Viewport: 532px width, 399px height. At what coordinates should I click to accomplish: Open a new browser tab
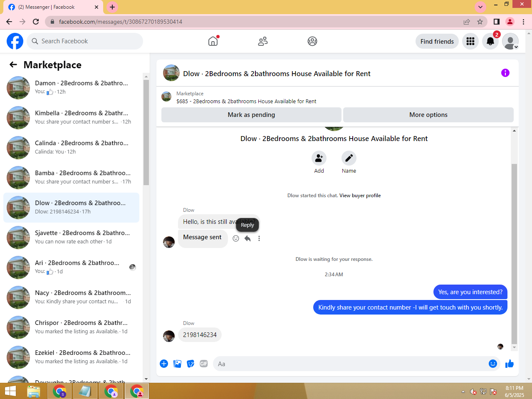112,7
